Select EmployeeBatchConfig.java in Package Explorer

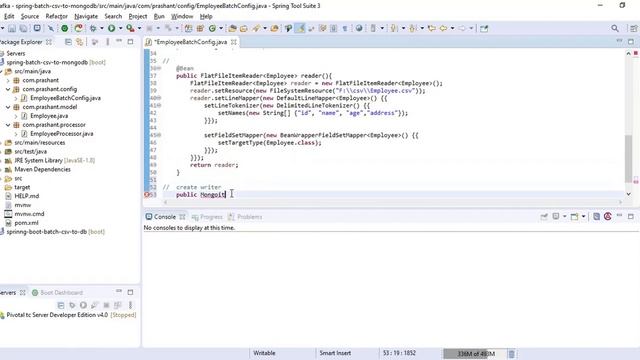point(65,98)
